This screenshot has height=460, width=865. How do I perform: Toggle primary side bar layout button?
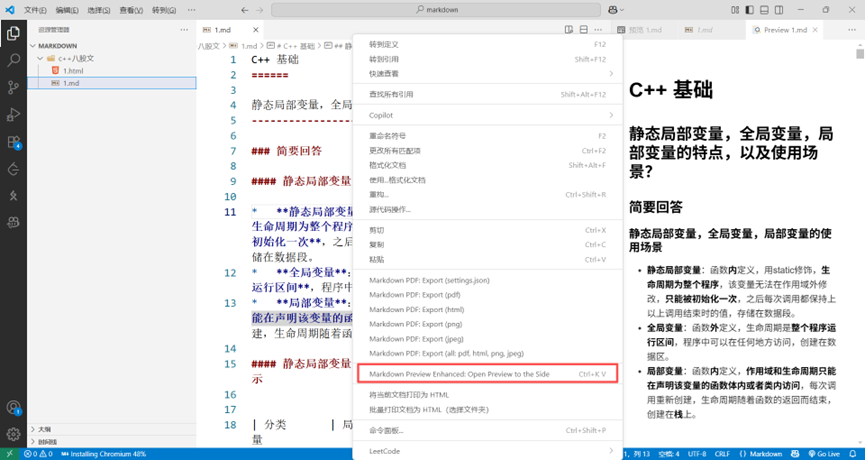[749, 10]
